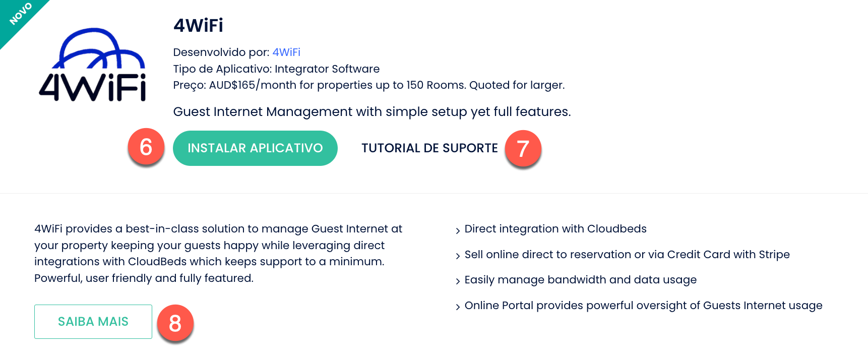The image size is (868, 355).
Task: Click chevron beside Sell online direct item
Action: pyautogui.click(x=458, y=256)
